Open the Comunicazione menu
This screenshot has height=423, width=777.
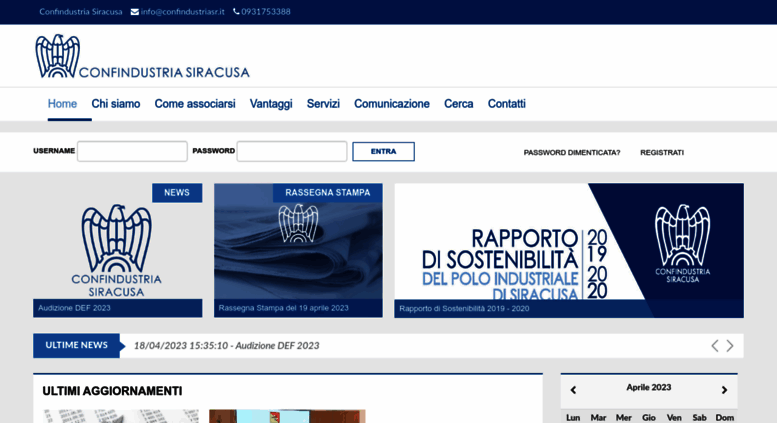[x=391, y=104]
